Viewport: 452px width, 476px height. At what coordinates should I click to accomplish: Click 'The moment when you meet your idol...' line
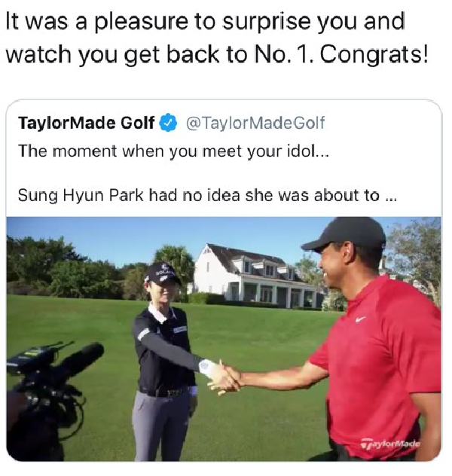173,151
